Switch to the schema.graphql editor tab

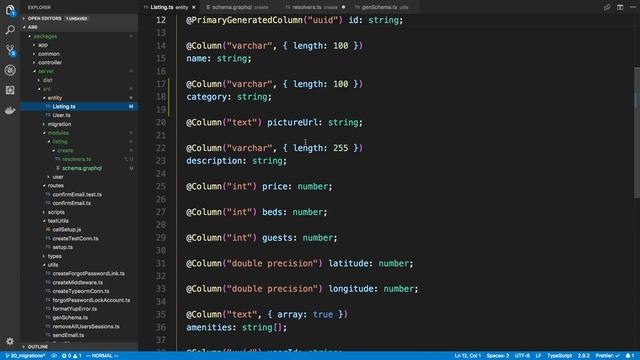pos(238,7)
